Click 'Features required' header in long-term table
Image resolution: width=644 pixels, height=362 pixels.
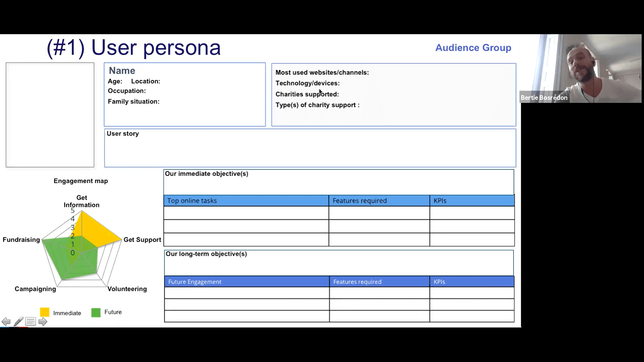tap(380, 282)
